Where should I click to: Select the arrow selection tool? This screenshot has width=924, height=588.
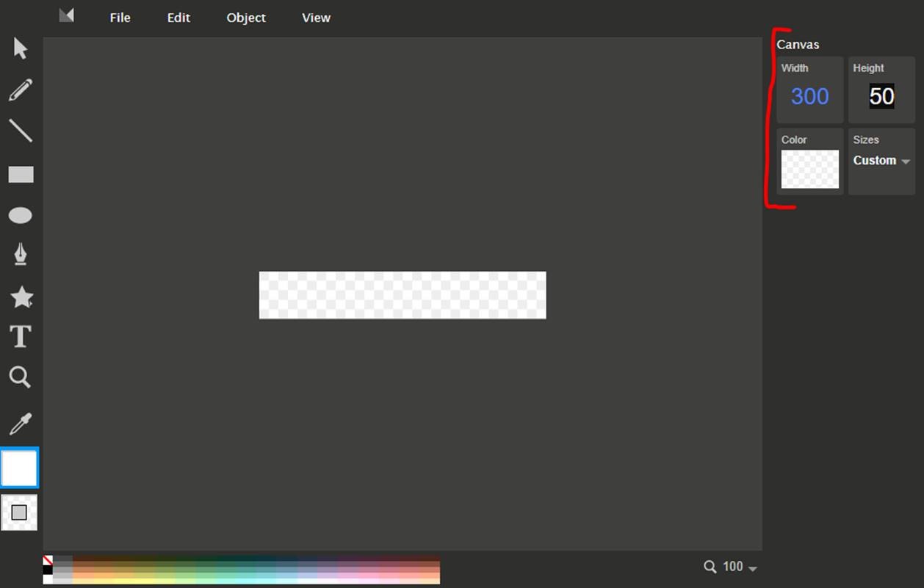[20, 48]
